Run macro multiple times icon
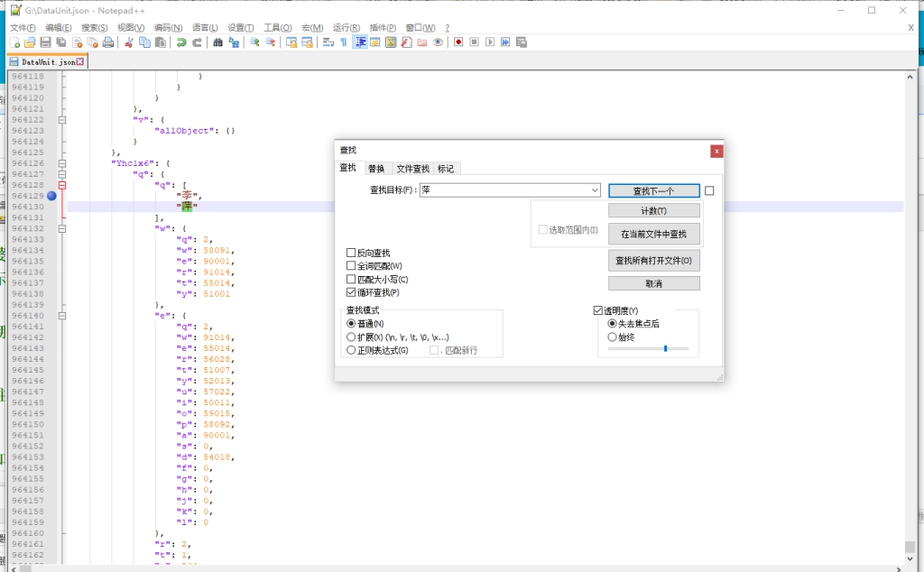The height and width of the screenshot is (572, 924). coord(505,42)
